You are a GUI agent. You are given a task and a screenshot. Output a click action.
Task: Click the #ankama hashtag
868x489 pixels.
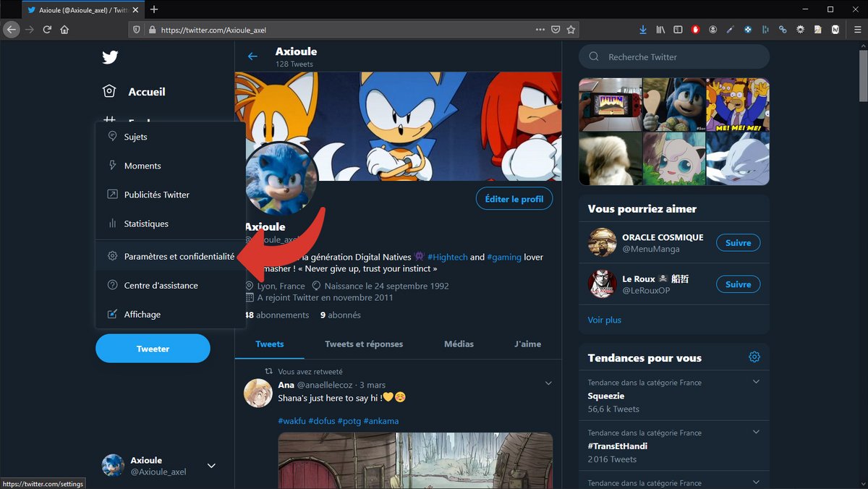coord(381,421)
